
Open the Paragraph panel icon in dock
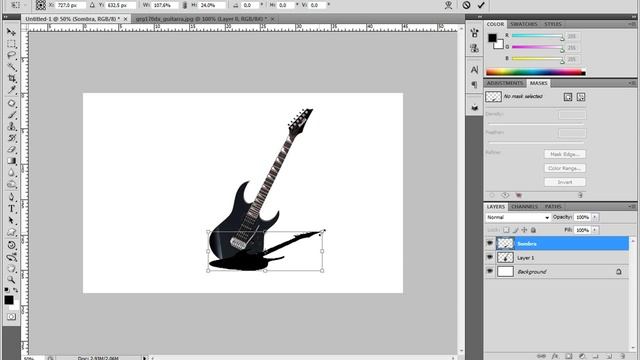coord(474,85)
